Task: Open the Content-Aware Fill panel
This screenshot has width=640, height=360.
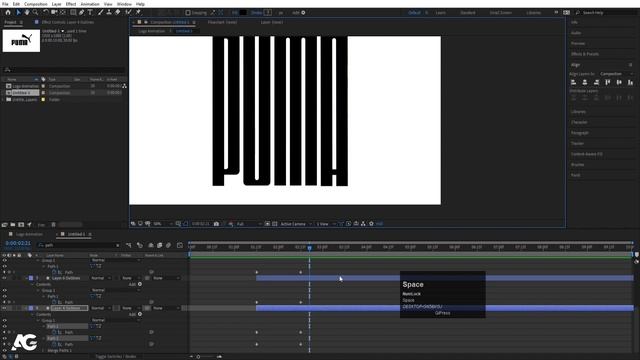Action: [587, 154]
